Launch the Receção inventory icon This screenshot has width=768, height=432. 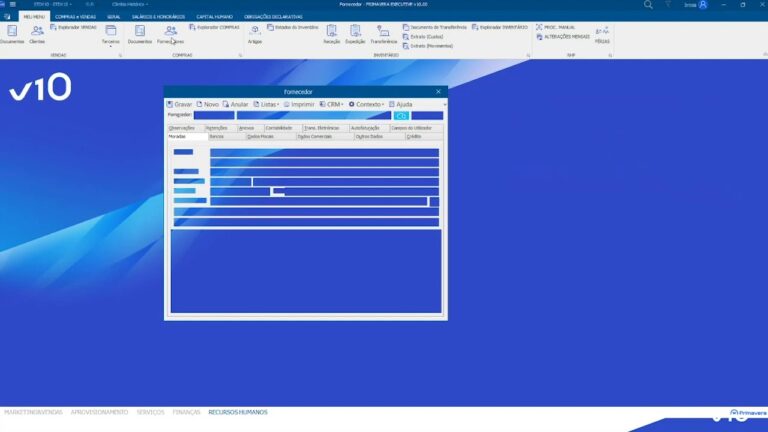click(x=332, y=34)
